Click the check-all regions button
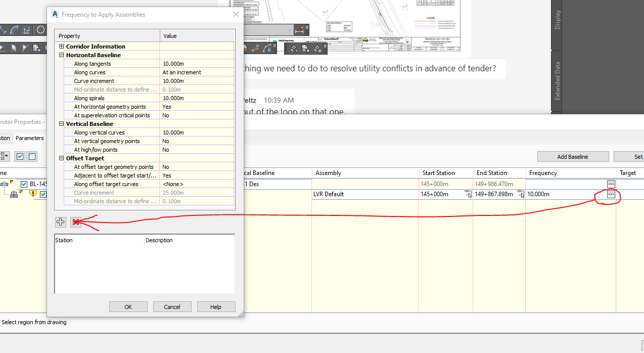 [20, 156]
